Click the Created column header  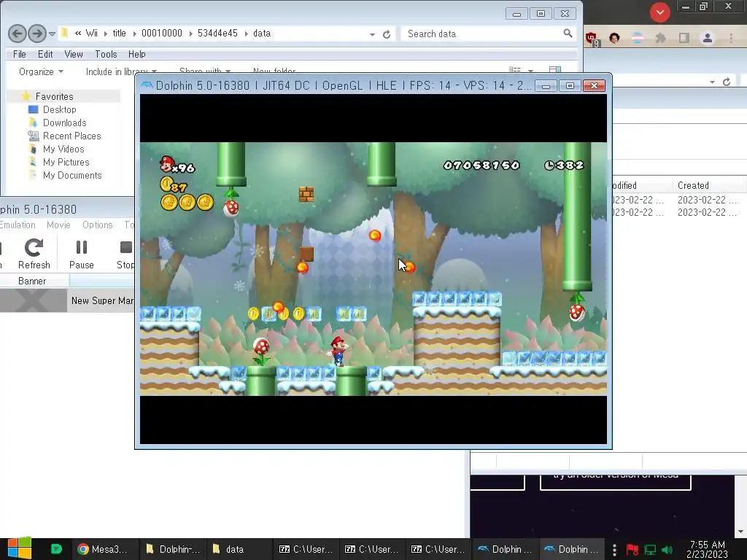[693, 185]
